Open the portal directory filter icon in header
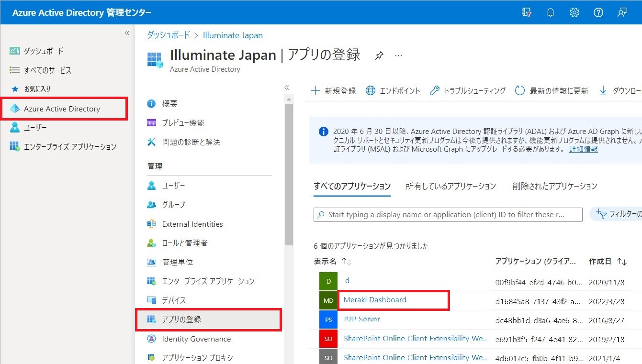642x364 pixels. 527,13
